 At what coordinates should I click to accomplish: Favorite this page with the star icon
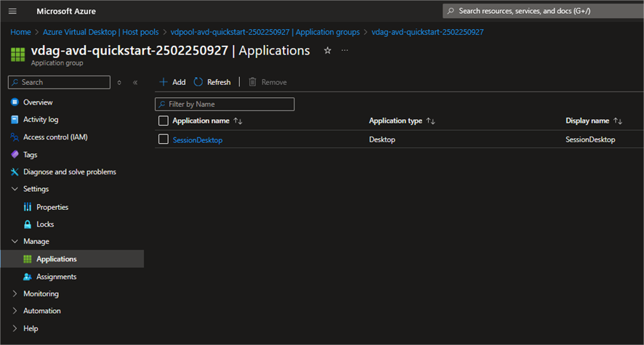coord(327,50)
